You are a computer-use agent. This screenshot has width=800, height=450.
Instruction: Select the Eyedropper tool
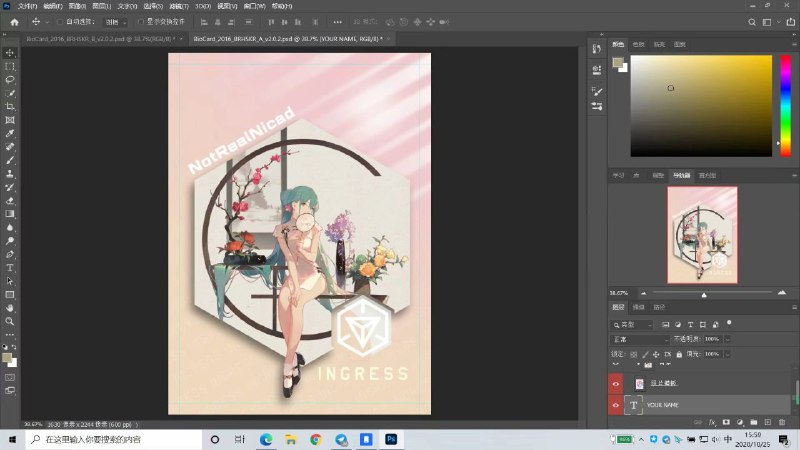click(x=10, y=133)
